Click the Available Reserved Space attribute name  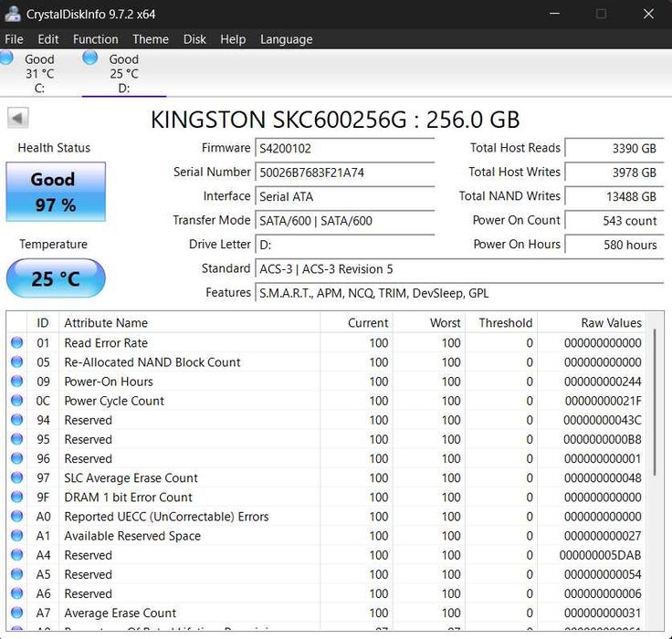point(132,536)
